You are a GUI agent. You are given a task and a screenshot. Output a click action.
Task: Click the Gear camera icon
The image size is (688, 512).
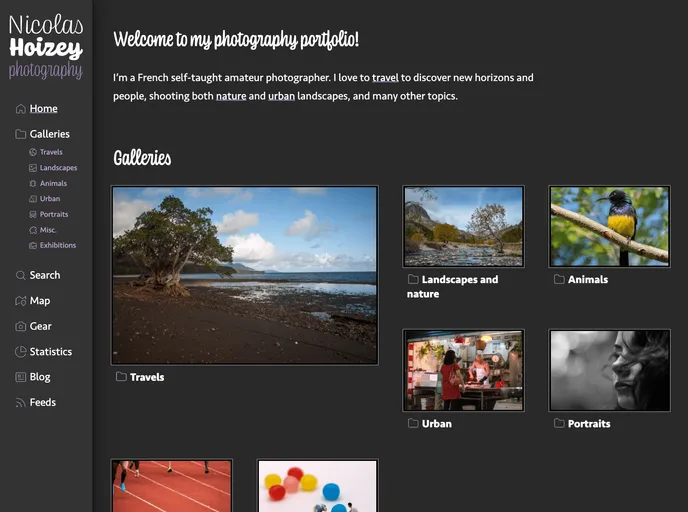pyautogui.click(x=20, y=326)
